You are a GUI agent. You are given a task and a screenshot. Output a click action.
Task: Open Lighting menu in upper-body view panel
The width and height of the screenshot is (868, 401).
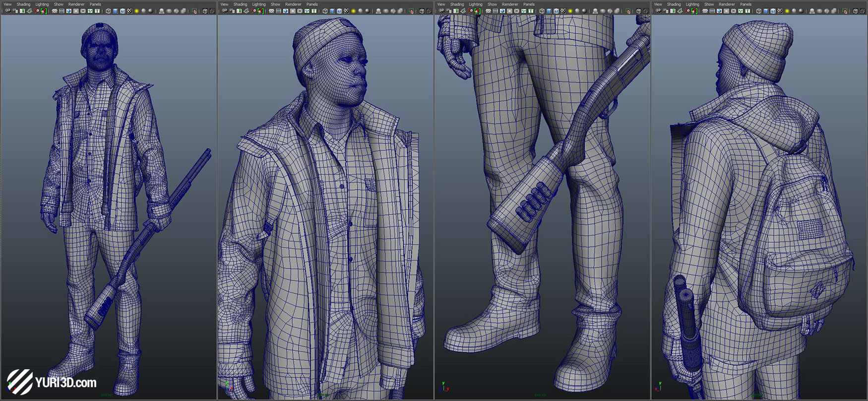click(x=259, y=4)
